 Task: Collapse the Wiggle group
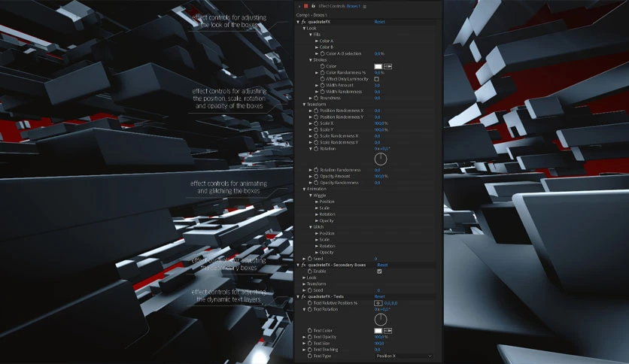pos(311,196)
